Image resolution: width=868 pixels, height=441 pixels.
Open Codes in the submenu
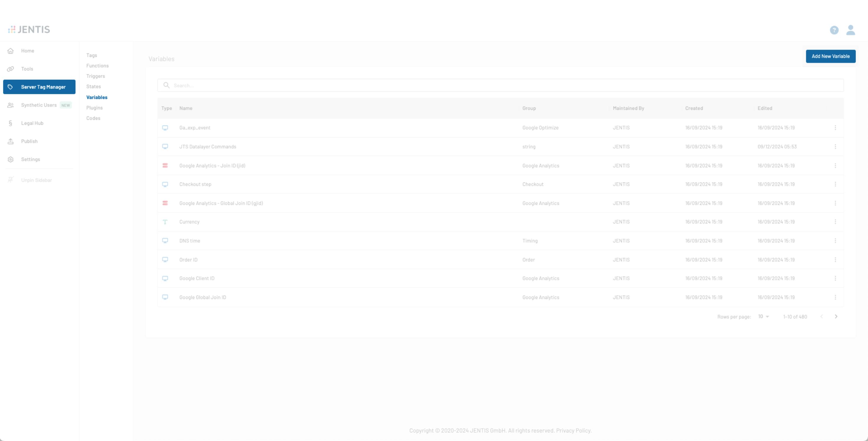(x=93, y=118)
